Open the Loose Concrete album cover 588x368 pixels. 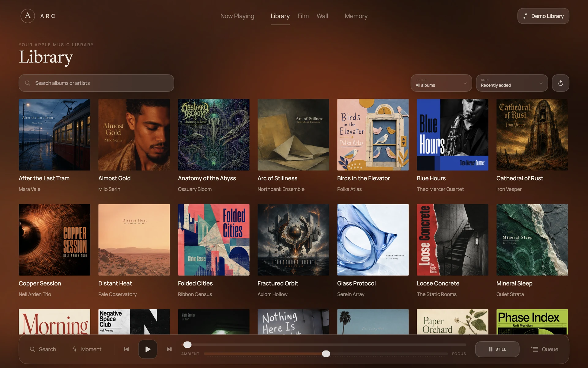pyautogui.click(x=452, y=240)
